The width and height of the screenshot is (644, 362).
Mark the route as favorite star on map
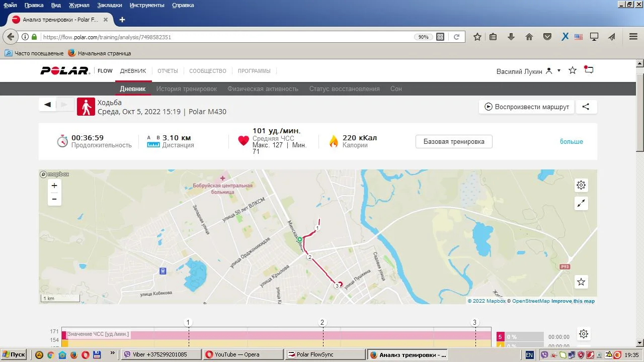[x=581, y=282]
